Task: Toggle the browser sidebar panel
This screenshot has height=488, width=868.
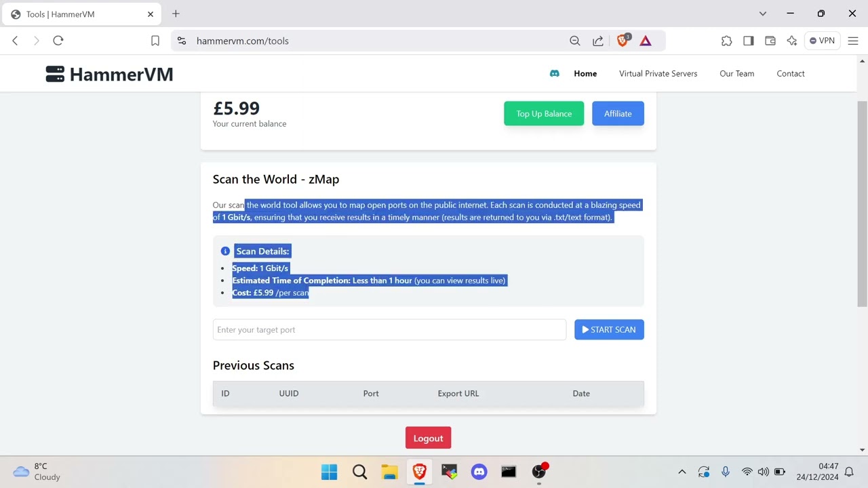Action: pyautogui.click(x=749, y=41)
